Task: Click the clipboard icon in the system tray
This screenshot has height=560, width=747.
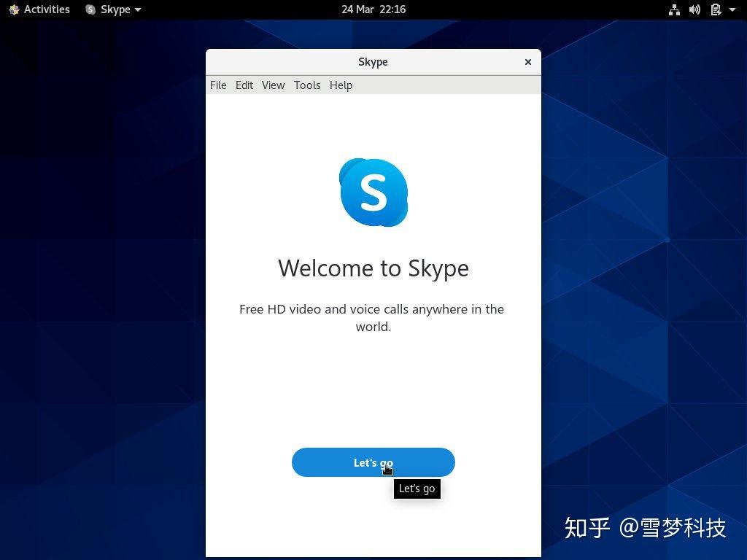Action: (716, 9)
